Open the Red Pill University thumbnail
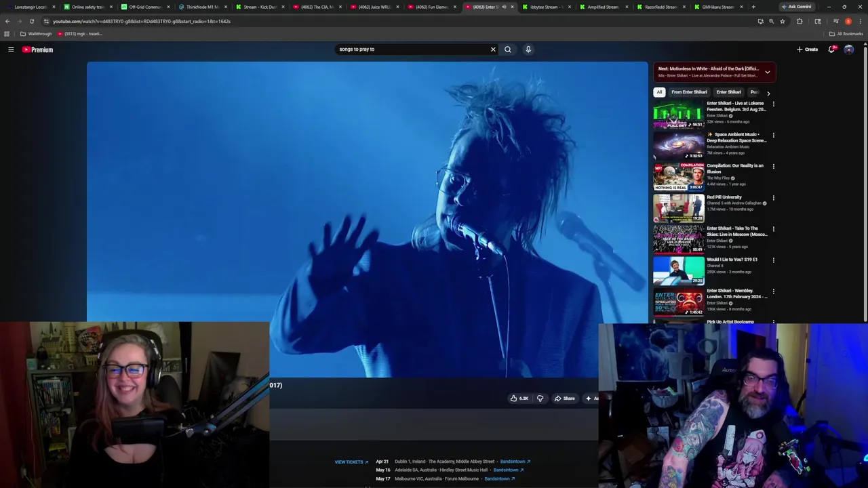868x488 pixels. click(679, 208)
